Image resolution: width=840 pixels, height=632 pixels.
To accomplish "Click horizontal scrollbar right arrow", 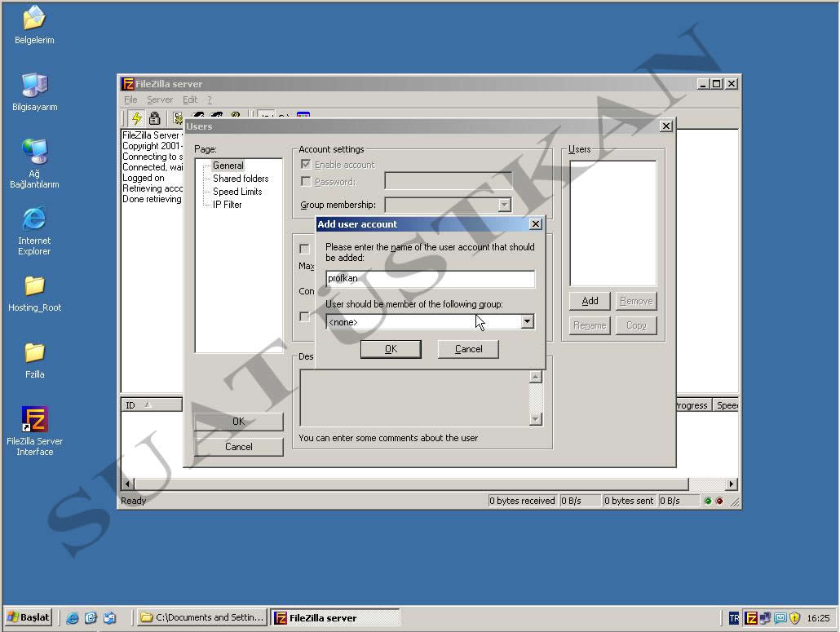I will (x=732, y=484).
